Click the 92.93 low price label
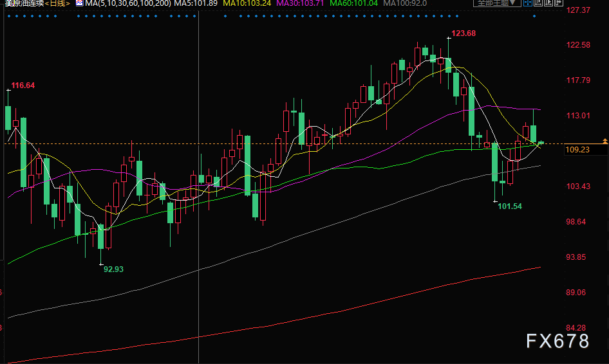609x364 pixels. (113, 269)
